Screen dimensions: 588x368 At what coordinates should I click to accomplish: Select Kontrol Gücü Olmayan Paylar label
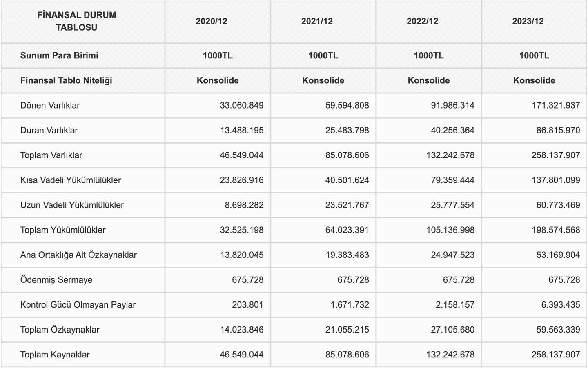pyautogui.click(x=78, y=304)
